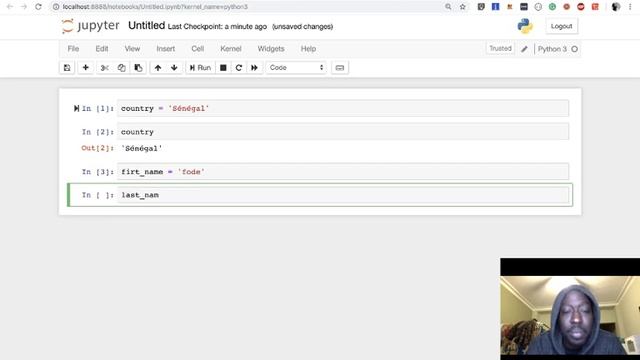Open the cell type Code dropdown
Screen dimensions: 640x360
[296, 68]
